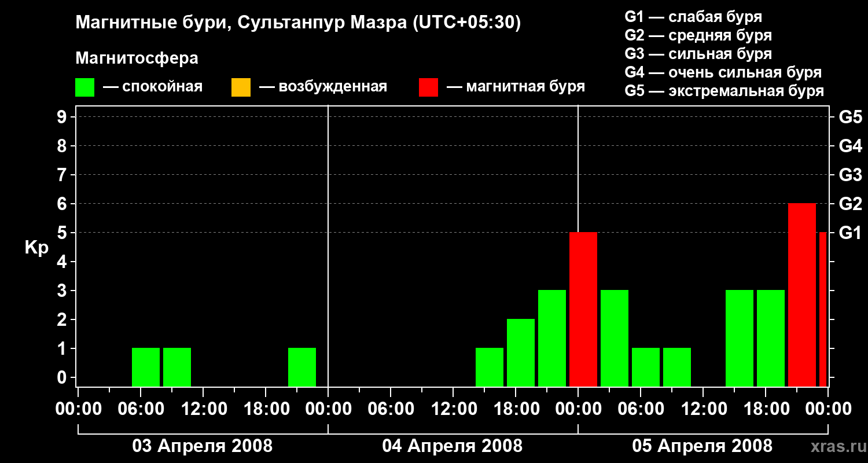Click the green Kp 3 bar on 04 April evening
This screenshot has height=463, width=868.
pos(552,339)
